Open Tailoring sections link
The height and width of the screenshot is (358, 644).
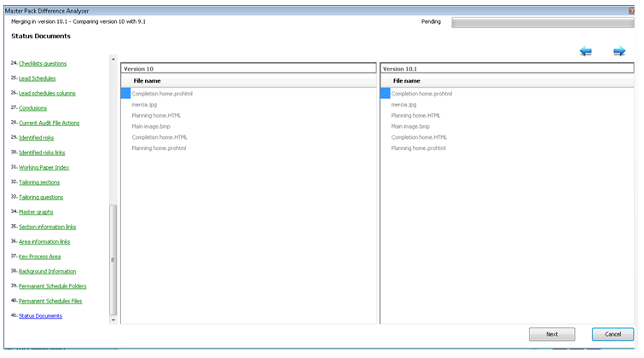point(39,182)
